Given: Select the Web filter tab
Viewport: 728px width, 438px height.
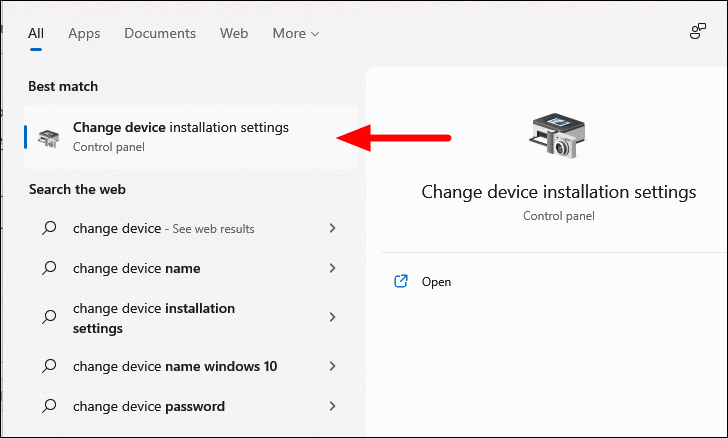Looking at the screenshot, I should tap(234, 33).
